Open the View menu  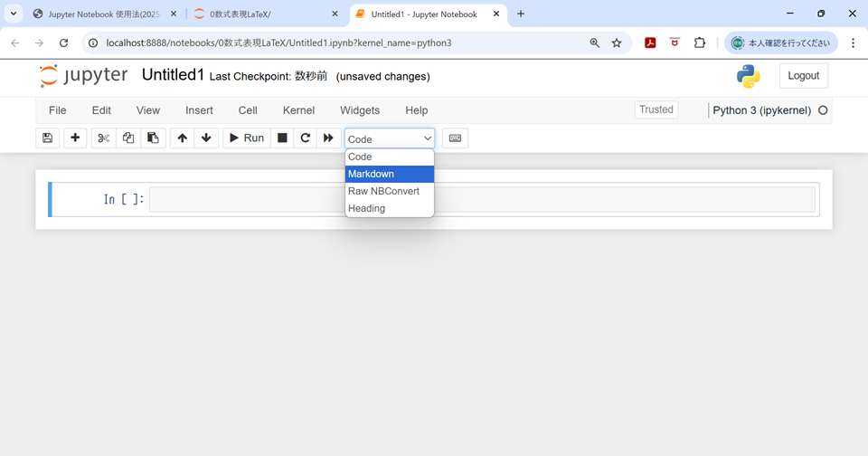[x=147, y=110]
